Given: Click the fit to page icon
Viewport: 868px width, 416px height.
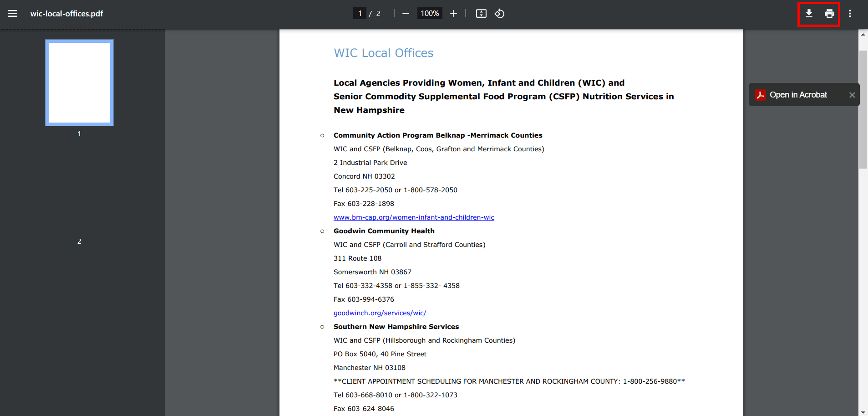Looking at the screenshot, I should [481, 14].
